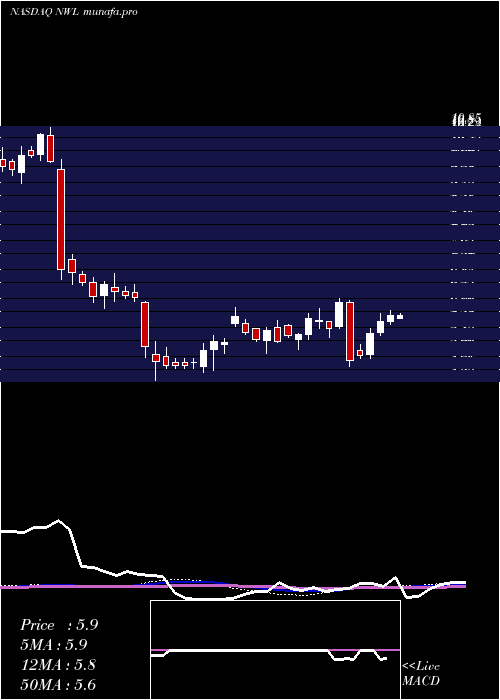The height and width of the screenshot is (700, 500).
Task: Click the lowest price axis label on right
Action: coord(464,370)
